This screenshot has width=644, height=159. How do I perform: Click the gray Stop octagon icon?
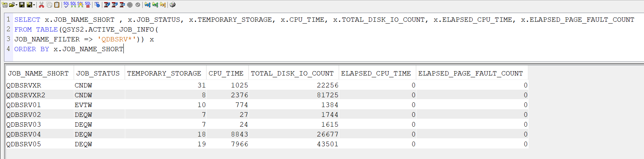(130, 5)
